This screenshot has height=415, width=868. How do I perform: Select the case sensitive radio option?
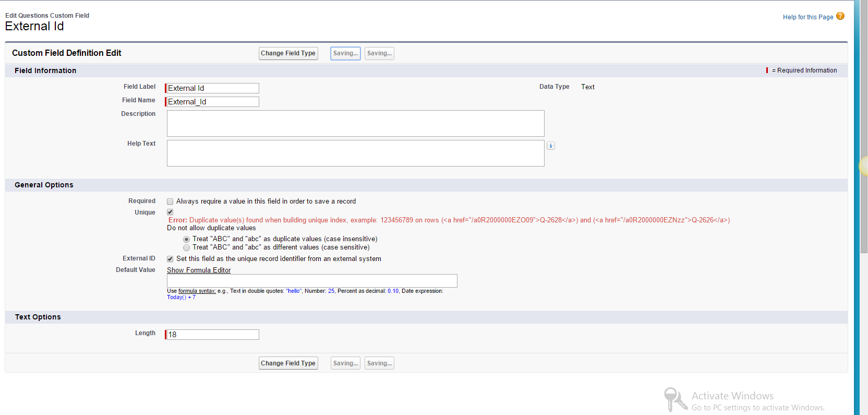tap(186, 247)
